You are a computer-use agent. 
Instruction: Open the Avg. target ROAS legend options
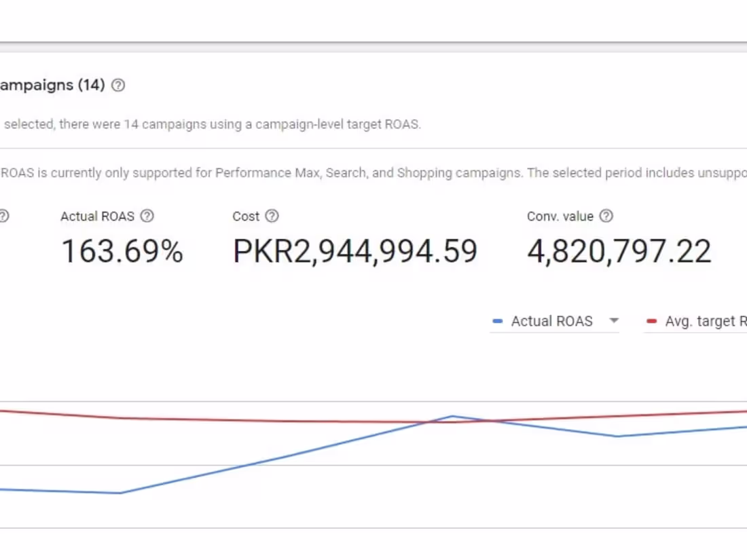tap(703, 321)
